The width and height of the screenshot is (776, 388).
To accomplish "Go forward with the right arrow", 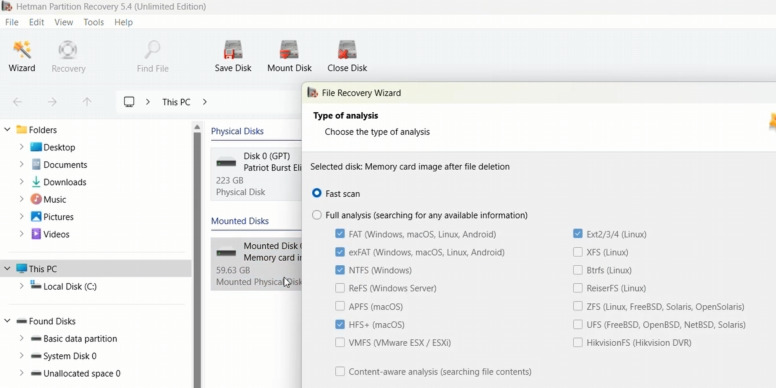I will point(52,102).
